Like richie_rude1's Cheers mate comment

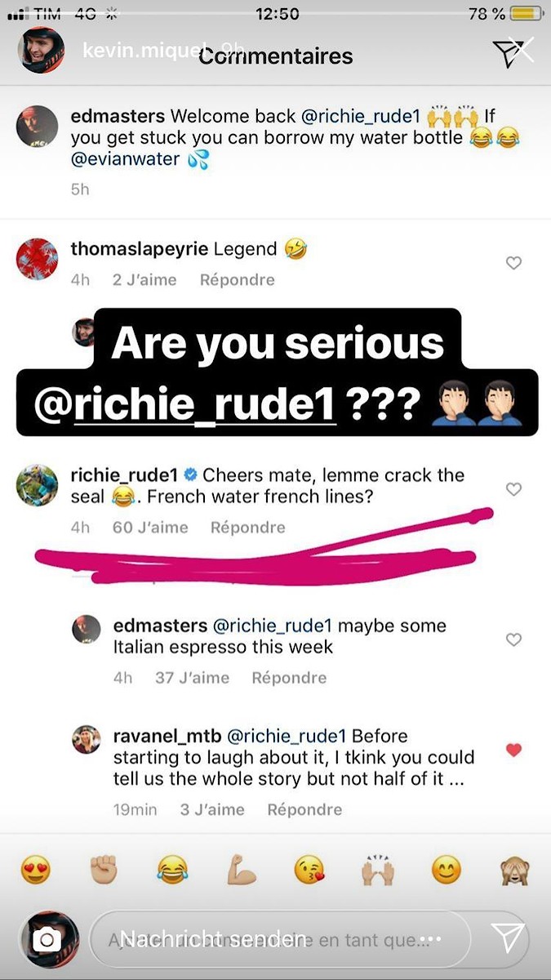point(513,489)
